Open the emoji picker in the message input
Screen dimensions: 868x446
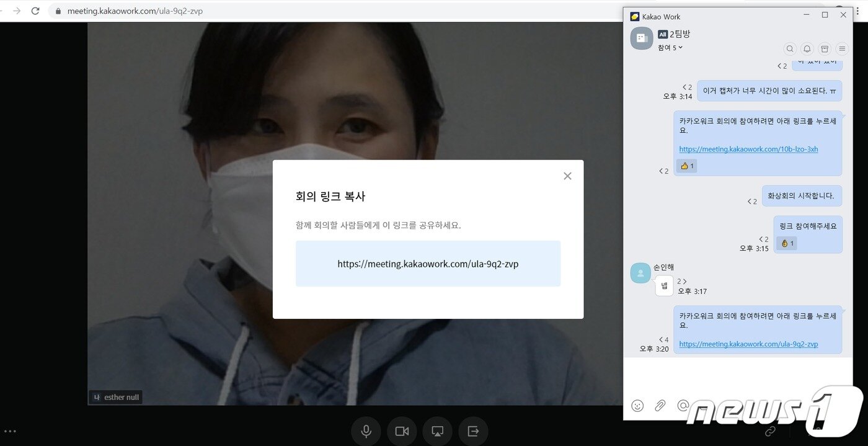point(637,406)
